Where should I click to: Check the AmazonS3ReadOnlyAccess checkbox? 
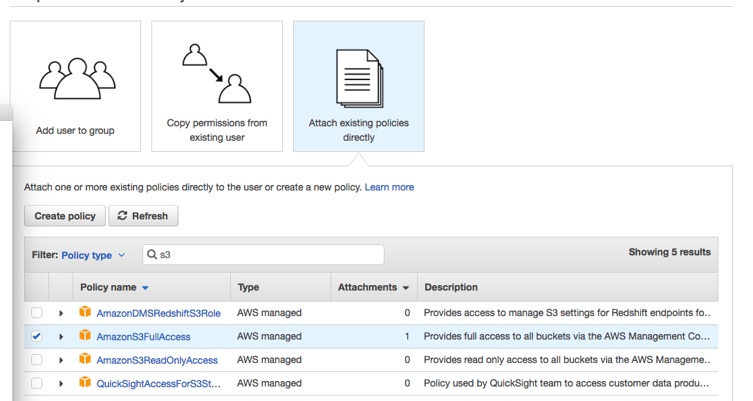point(36,360)
